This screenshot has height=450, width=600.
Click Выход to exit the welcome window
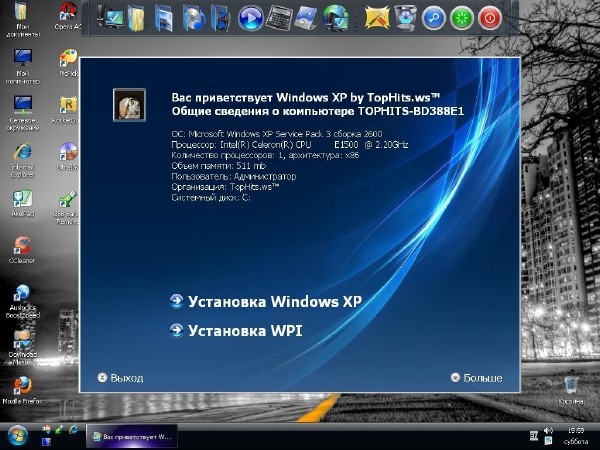[x=121, y=378]
